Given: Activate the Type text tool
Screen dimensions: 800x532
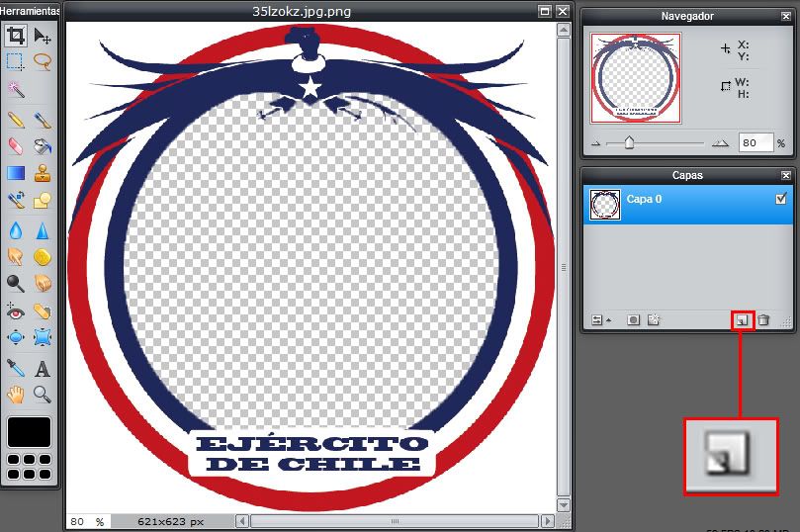Looking at the screenshot, I should [43, 368].
